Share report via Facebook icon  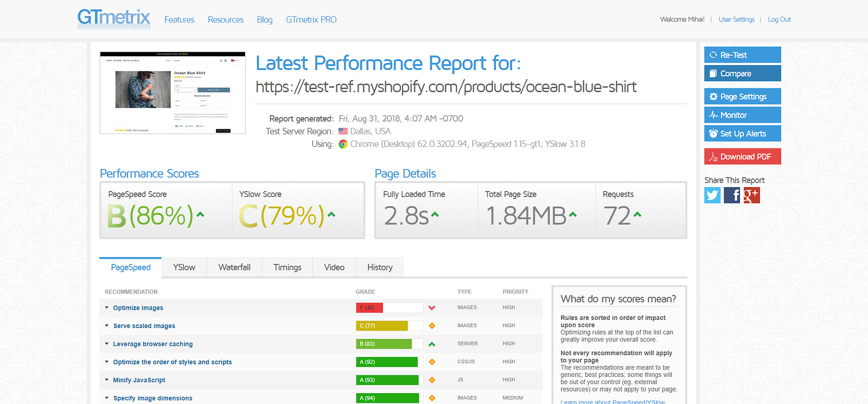(732, 195)
